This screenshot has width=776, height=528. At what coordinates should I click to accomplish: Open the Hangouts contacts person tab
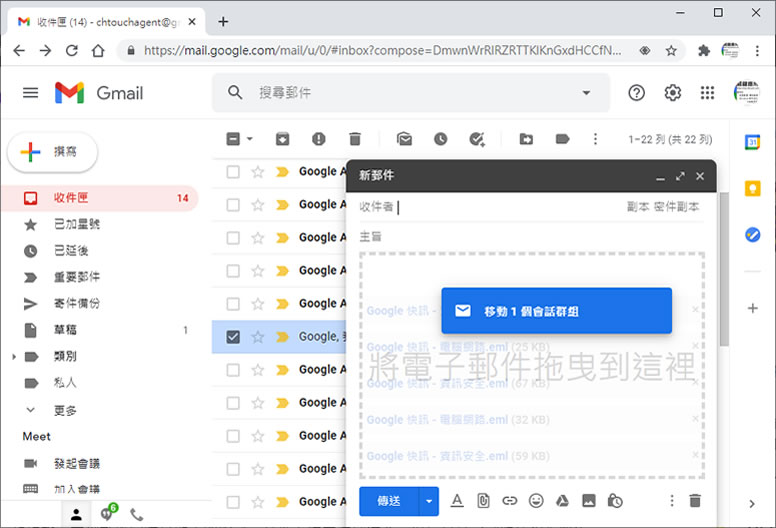[76, 515]
